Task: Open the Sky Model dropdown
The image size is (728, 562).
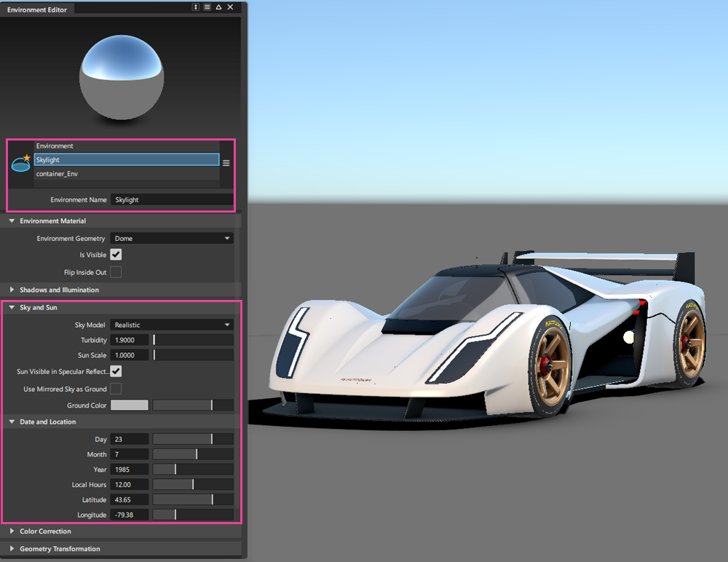Action: point(172,324)
